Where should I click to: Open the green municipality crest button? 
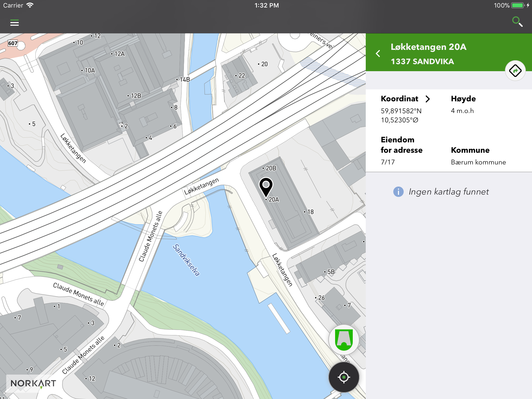(x=344, y=340)
